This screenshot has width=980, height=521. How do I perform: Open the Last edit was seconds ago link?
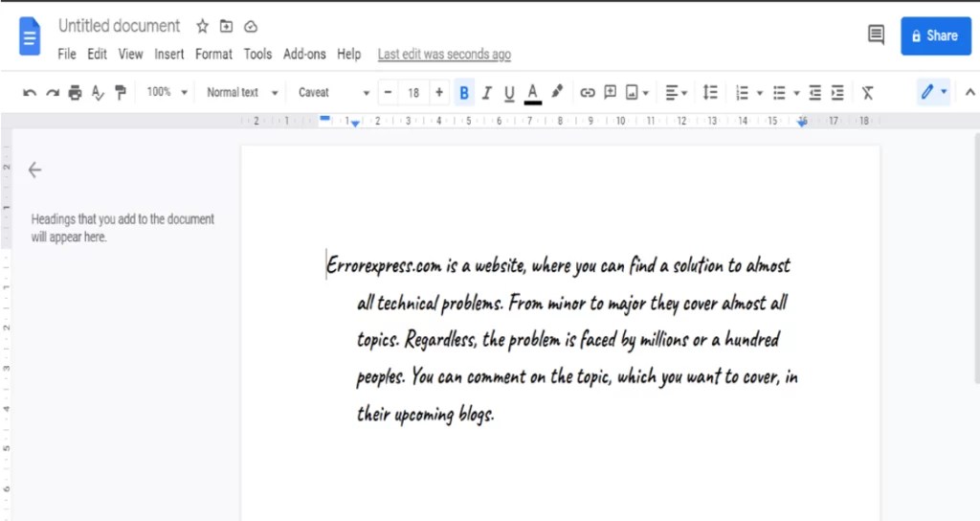click(x=444, y=55)
